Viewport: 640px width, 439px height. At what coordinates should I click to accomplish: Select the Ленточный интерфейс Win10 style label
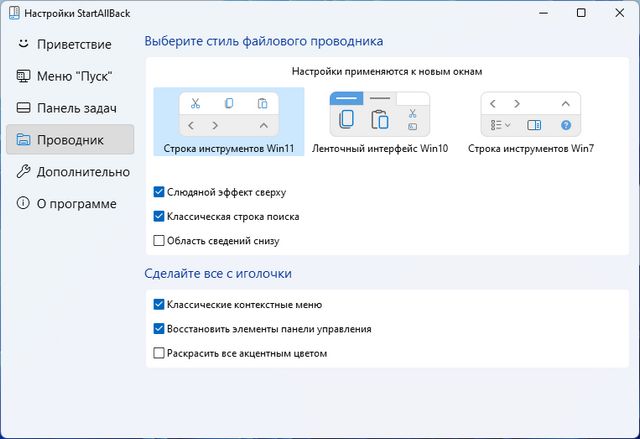point(380,149)
